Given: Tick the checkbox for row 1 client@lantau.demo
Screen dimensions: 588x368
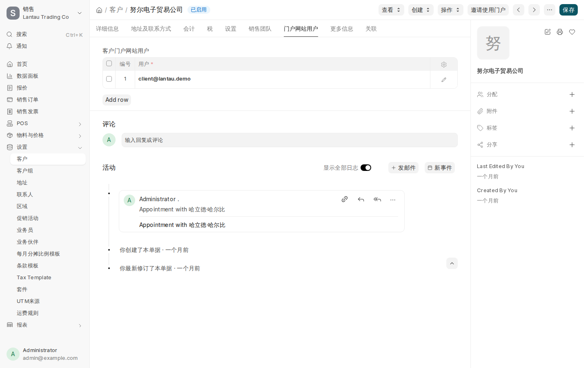Looking at the screenshot, I should [109, 79].
